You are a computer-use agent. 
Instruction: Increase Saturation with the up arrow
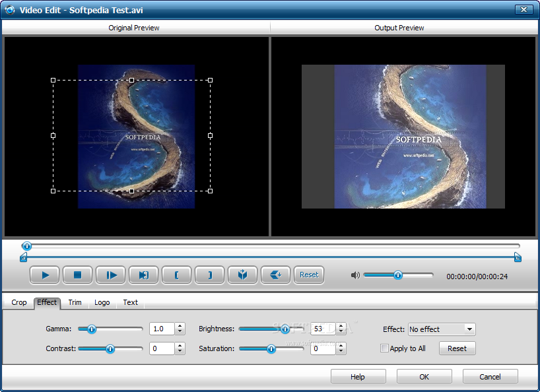(341, 346)
